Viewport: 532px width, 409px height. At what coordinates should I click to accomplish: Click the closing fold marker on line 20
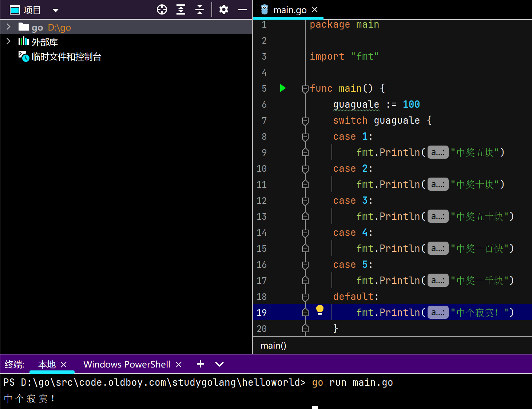305,329
